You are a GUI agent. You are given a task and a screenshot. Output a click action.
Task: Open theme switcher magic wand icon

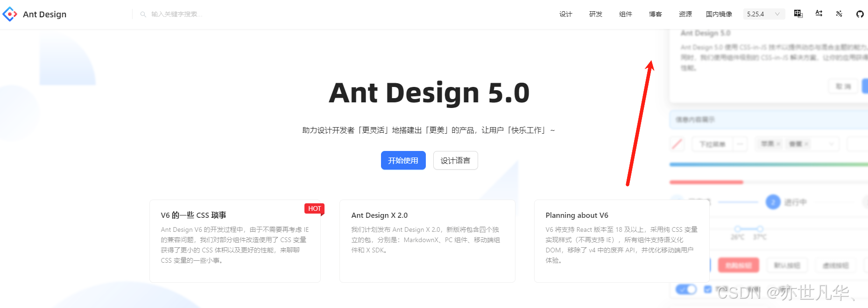coord(839,14)
